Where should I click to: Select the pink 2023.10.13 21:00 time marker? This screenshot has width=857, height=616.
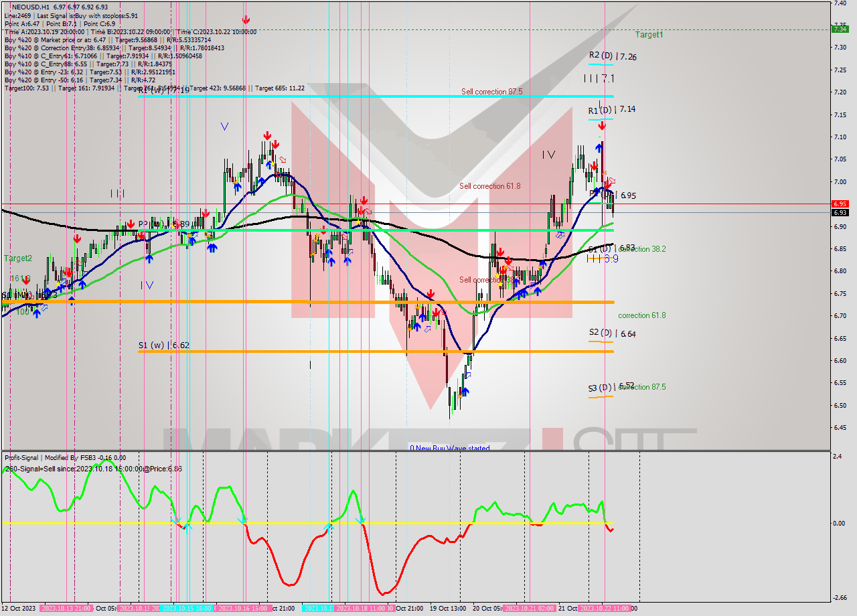coord(66,609)
